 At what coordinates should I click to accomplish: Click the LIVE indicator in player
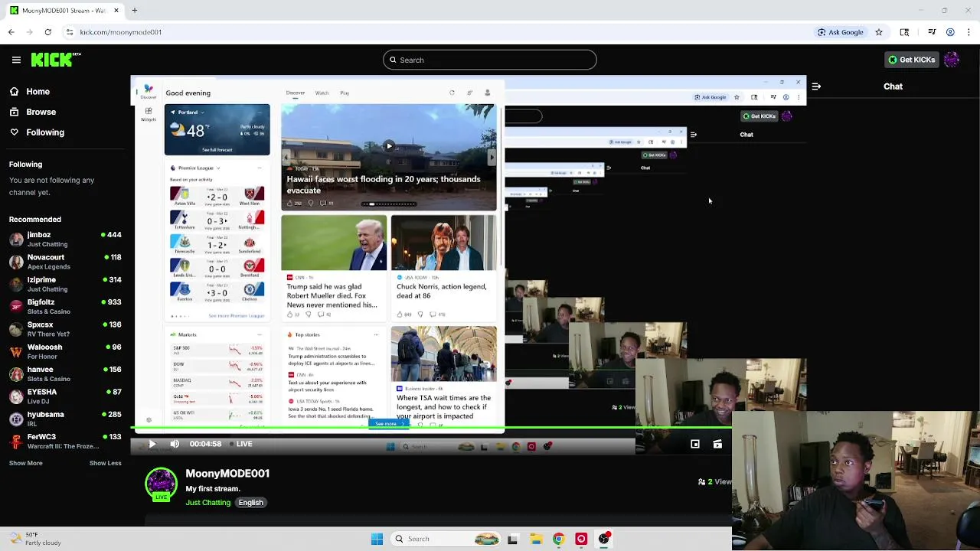[240, 444]
